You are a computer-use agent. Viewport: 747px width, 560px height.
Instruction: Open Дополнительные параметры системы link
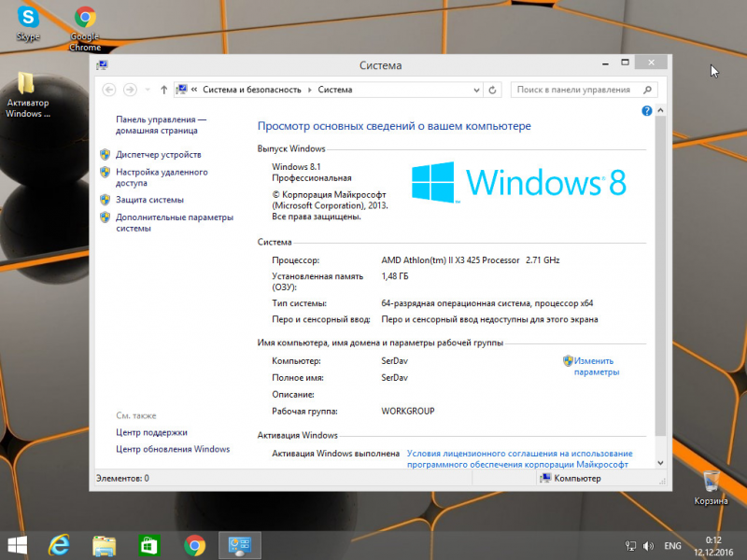pyautogui.click(x=175, y=222)
